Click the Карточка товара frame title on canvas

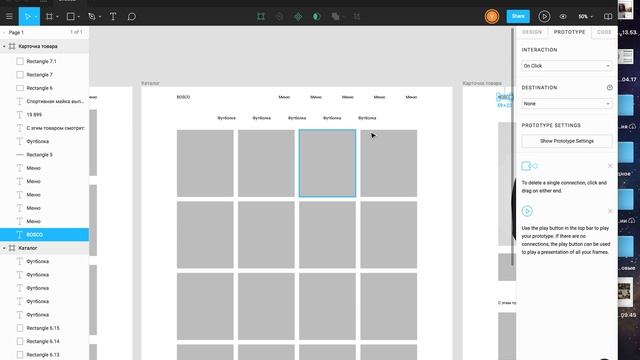tap(482, 83)
